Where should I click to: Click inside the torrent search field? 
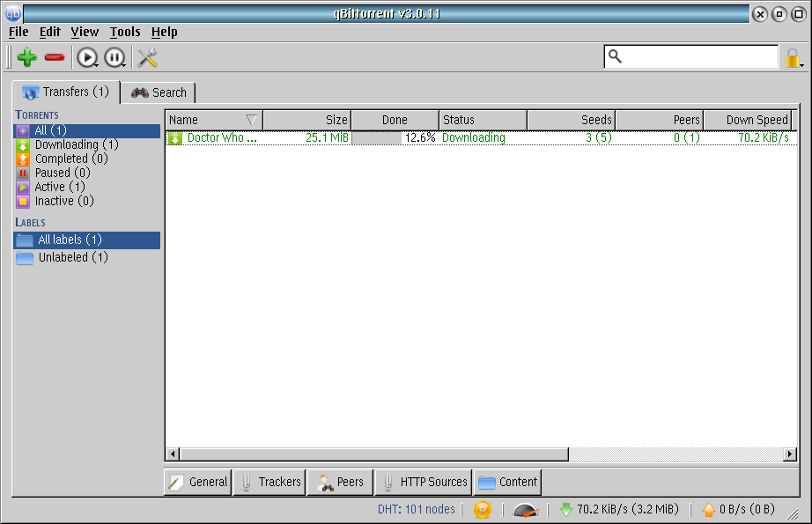[696, 56]
